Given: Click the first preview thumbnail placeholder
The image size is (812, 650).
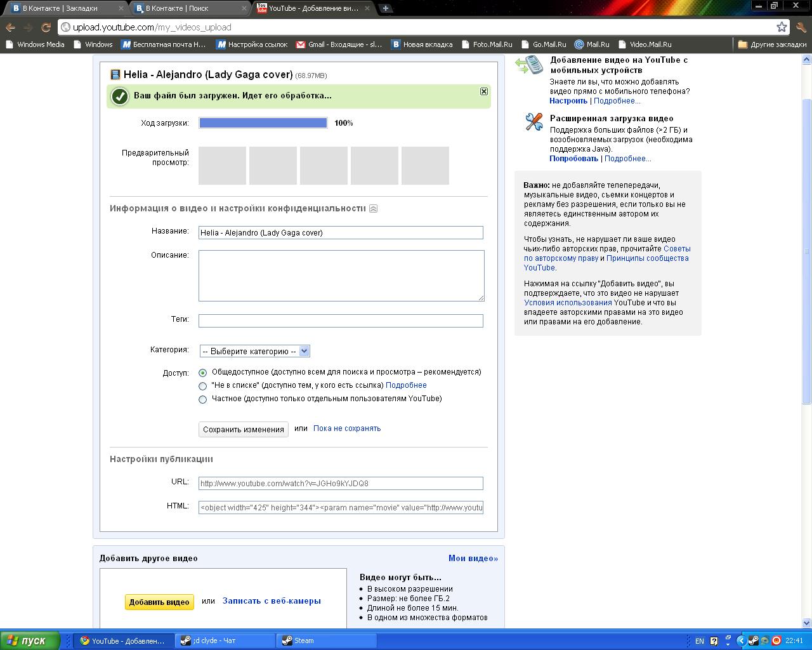Looking at the screenshot, I should click(x=222, y=166).
